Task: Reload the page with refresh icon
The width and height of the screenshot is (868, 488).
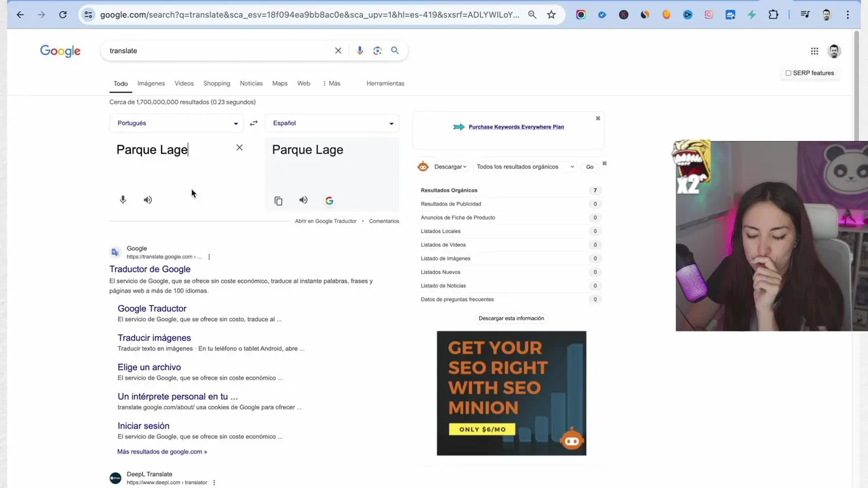Action: tap(62, 14)
